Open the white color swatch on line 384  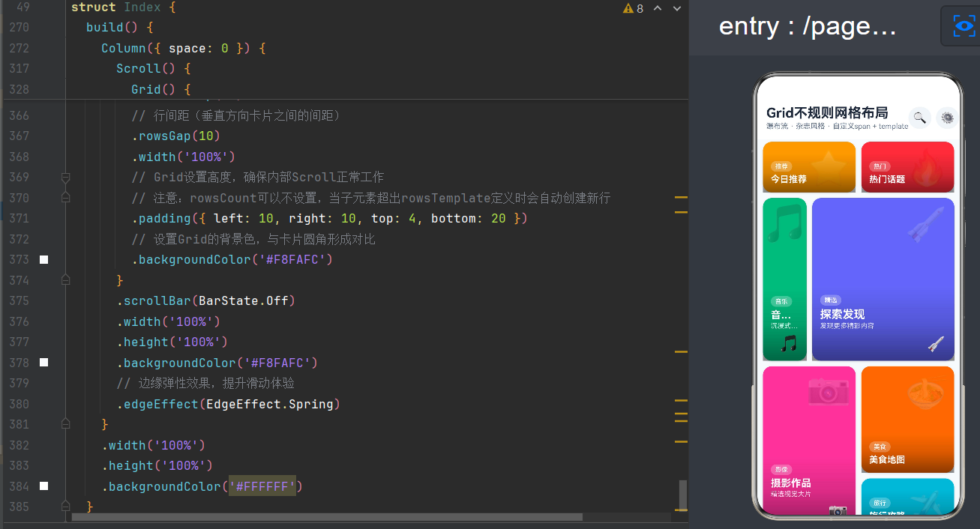coord(44,486)
